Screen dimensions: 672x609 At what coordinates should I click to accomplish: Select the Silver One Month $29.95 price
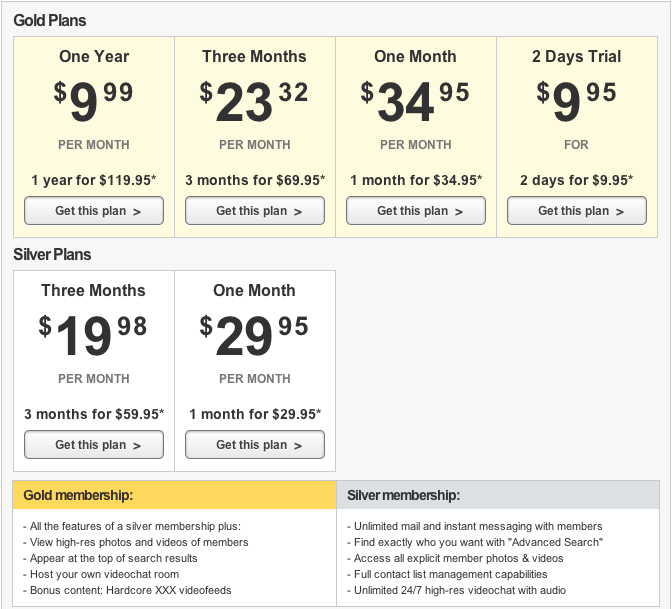click(254, 335)
